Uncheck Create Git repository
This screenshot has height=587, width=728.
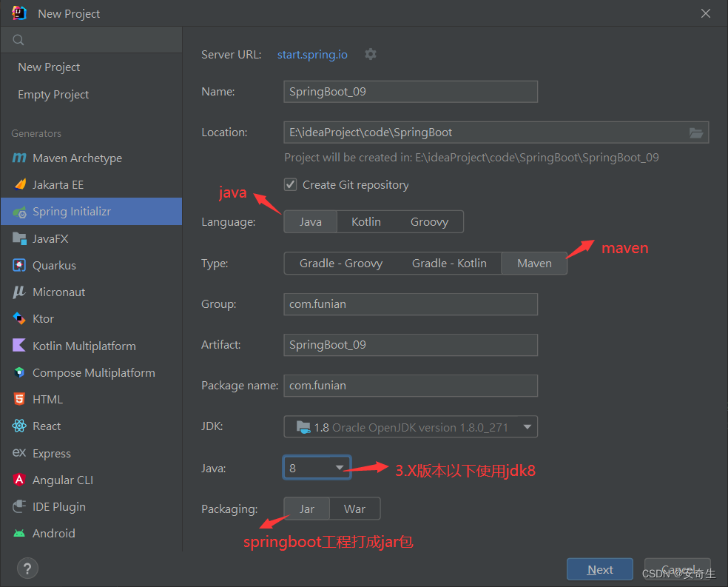289,184
